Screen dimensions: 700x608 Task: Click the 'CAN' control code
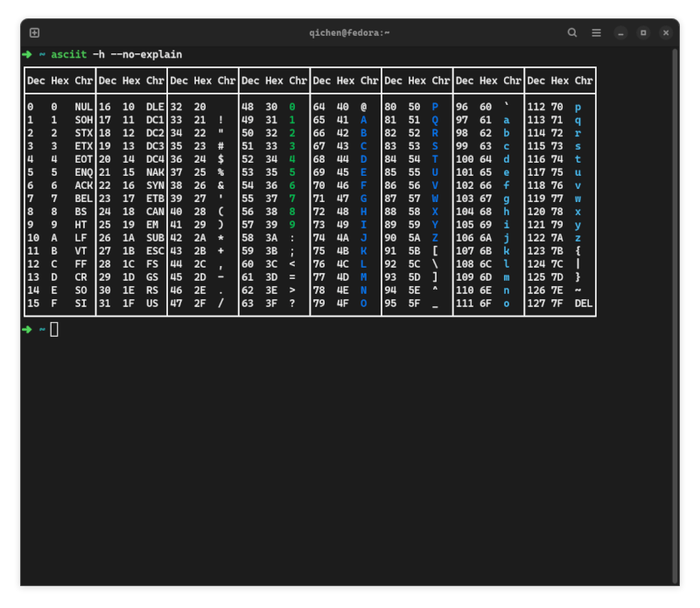coord(155,212)
